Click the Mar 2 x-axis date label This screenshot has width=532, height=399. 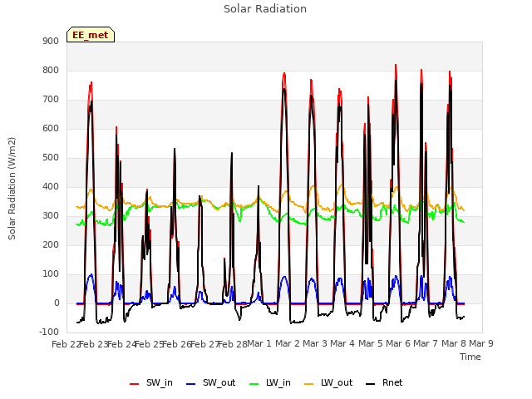click(288, 344)
